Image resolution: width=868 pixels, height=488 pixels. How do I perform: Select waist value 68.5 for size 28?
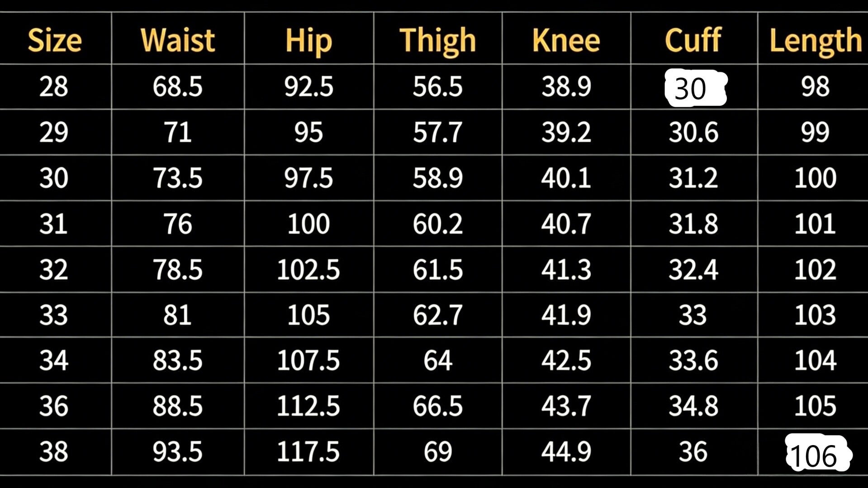pos(177,86)
